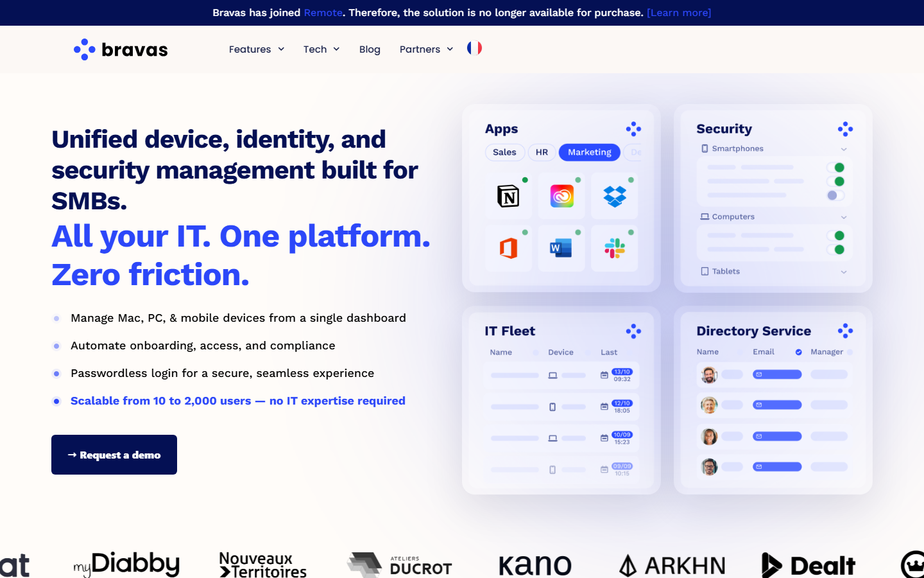Click the Request a demo button
This screenshot has width=924, height=578.
[x=114, y=455]
